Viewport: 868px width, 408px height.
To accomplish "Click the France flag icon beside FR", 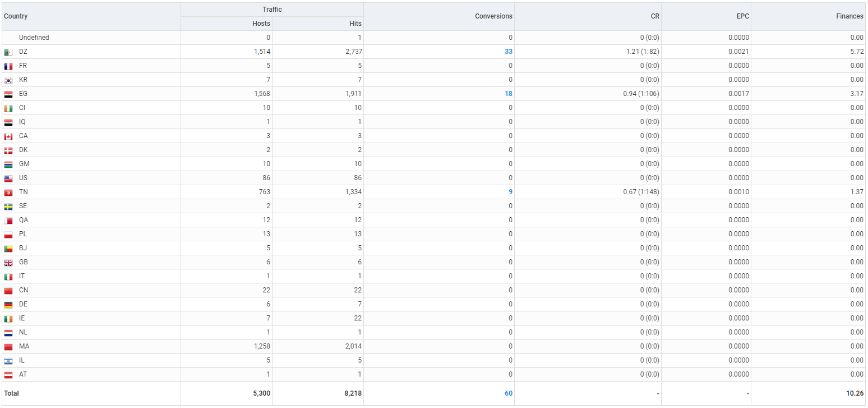I will tap(8, 66).
